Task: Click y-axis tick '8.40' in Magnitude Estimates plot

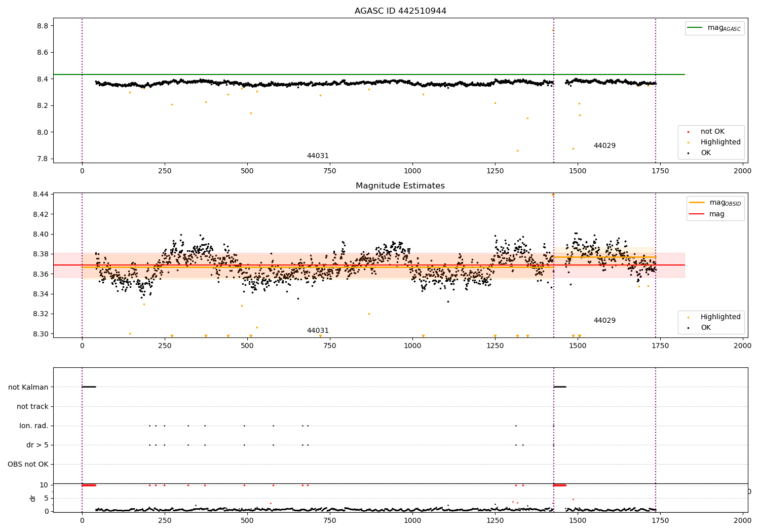Action: point(40,235)
